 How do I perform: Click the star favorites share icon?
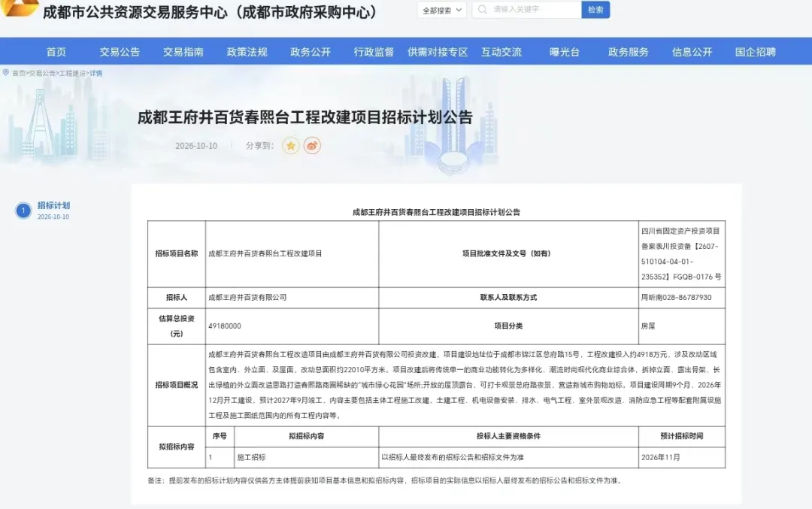tap(290, 146)
